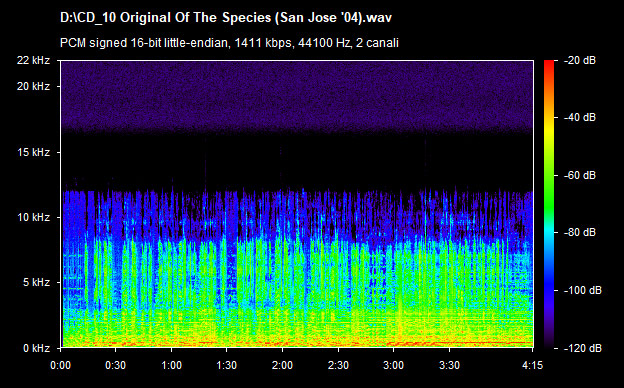
Task: Click the -100 dB scale label
Action: pos(583,290)
